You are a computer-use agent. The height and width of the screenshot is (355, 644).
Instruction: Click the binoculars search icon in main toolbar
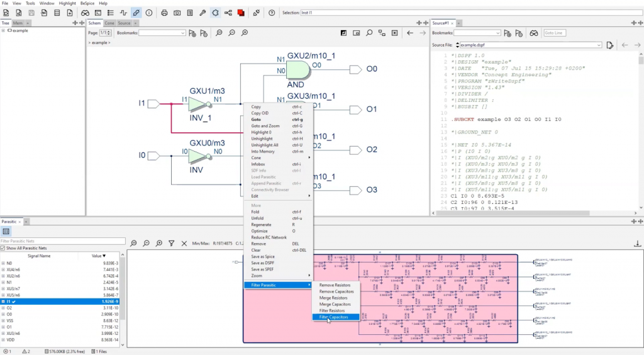tap(85, 13)
